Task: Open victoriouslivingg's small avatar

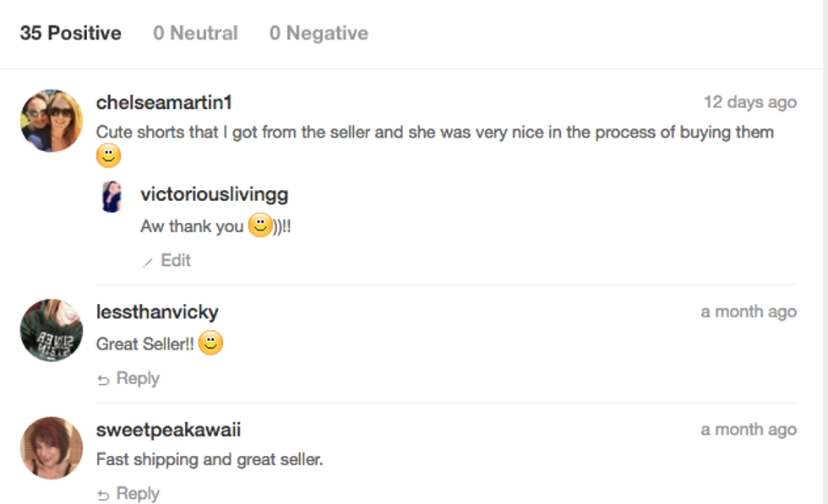Action: click(x=112, y=196)
